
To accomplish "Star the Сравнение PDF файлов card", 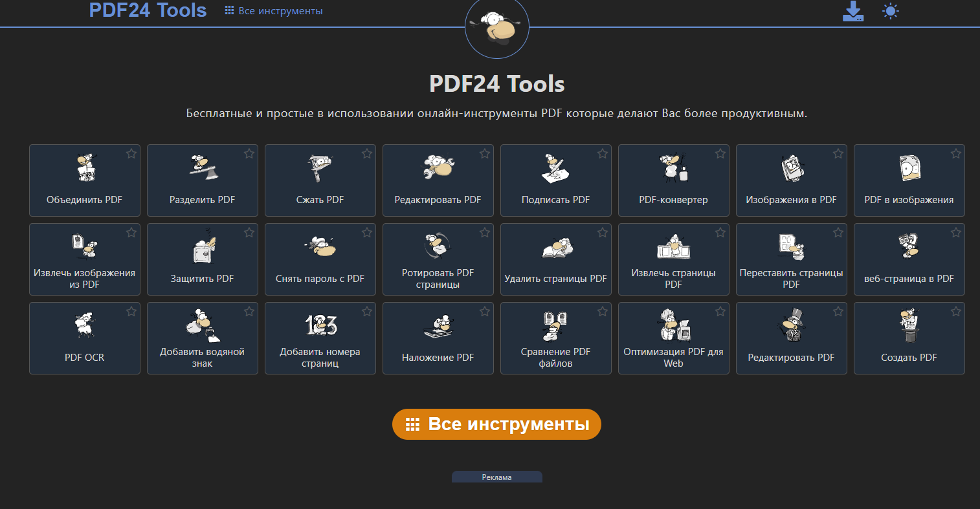I will pos(603,311).
